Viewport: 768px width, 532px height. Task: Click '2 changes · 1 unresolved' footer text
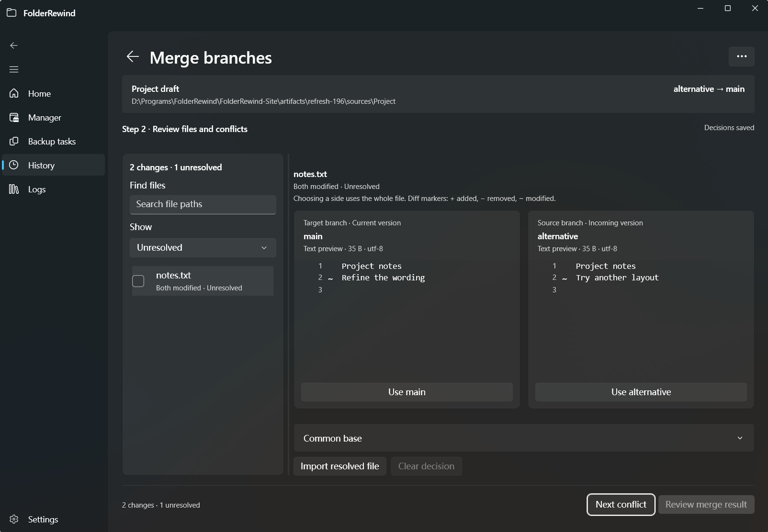161,505
